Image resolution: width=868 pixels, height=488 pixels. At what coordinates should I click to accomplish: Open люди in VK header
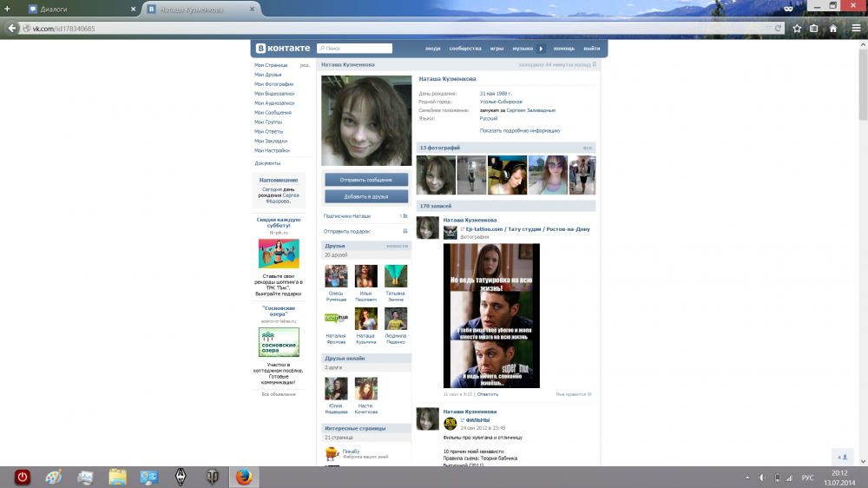432,48
